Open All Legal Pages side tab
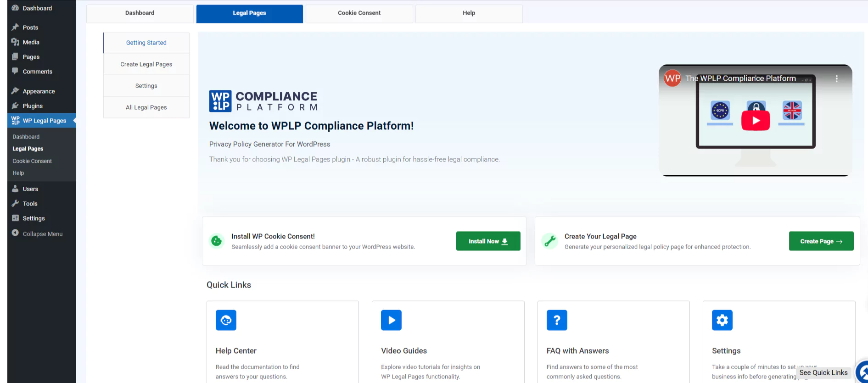Screen dimensions: 868x383 pyautogui.click(x=146, y=107)
